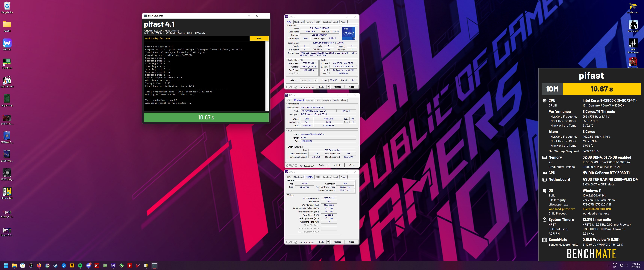The width and height of the screenshot is (644, 270).
Task: Launch Hunt Showdown desktop shortcut
Action: [x=633, y=46]
